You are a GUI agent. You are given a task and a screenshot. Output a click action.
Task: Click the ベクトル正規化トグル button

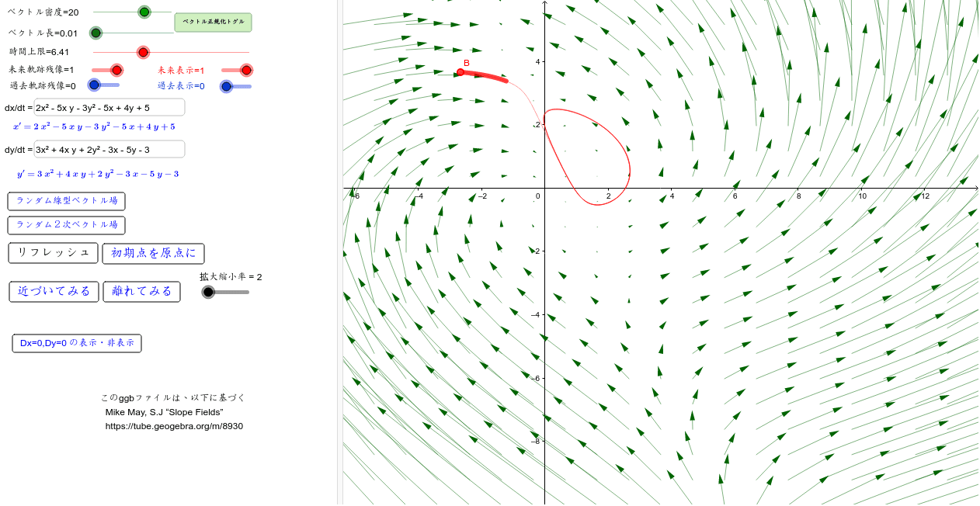coord(214,23)
